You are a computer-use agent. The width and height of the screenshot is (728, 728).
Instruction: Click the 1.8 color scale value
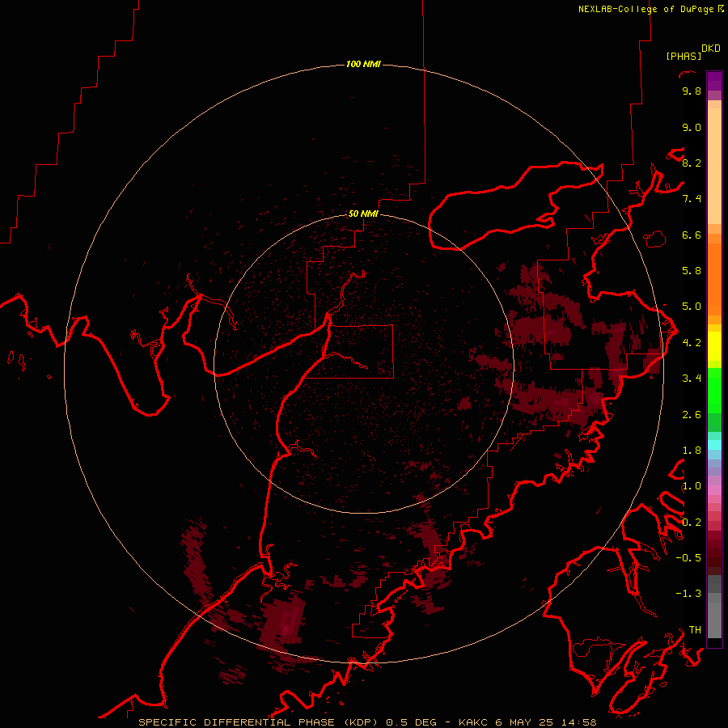[x=692, y=451]
